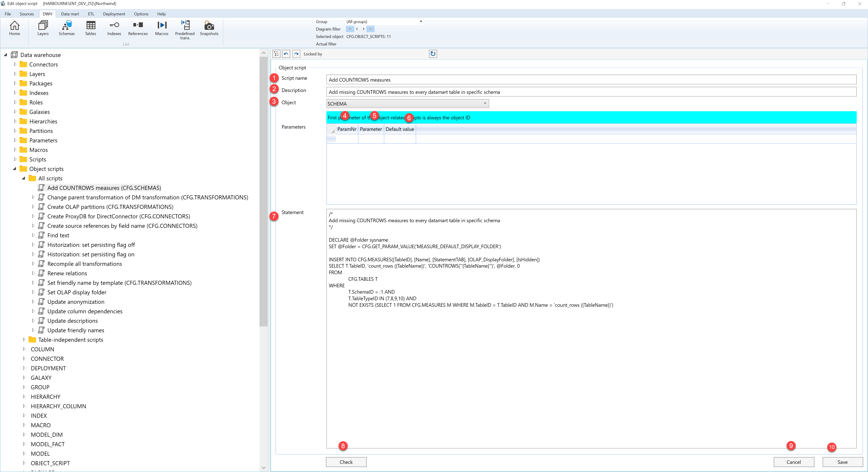Image resolution: width=868 pixels, height=472 pixels.
Task: Jump to first diagram filter with double left arrows
Action: tap(350, 29)
